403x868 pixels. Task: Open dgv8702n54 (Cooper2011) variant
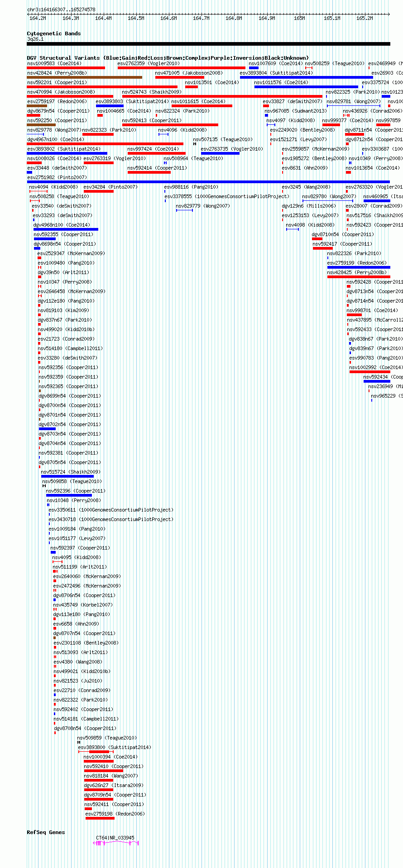[x=70, y=424]
